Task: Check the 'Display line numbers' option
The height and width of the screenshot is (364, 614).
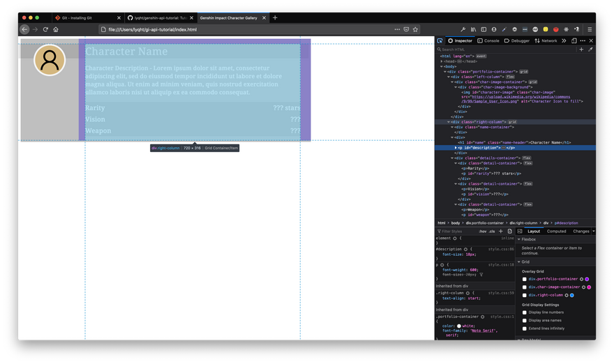Action: (525, 312)
